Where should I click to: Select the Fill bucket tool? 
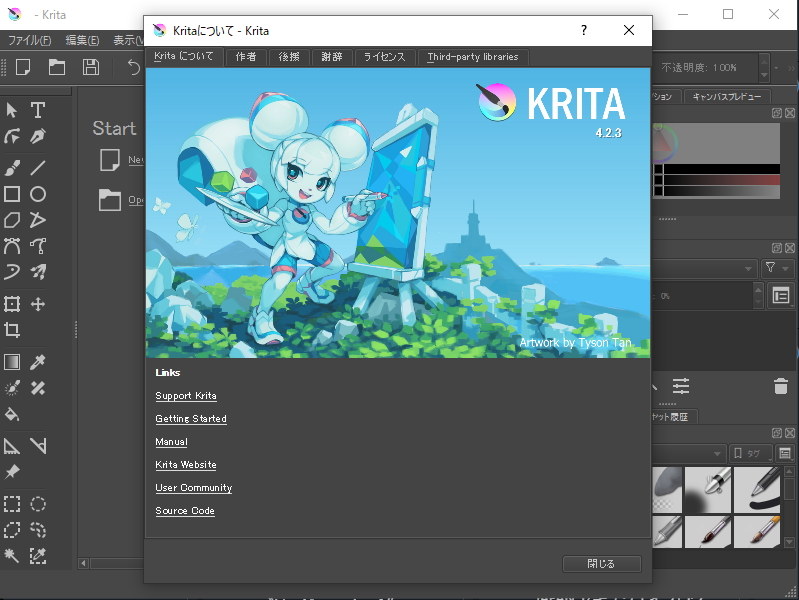12,414
